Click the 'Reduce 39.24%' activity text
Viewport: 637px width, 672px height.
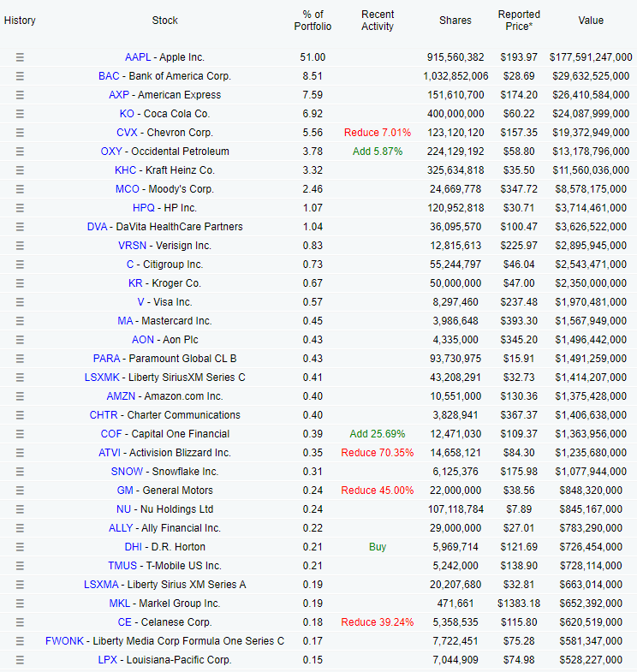[378, 622]
